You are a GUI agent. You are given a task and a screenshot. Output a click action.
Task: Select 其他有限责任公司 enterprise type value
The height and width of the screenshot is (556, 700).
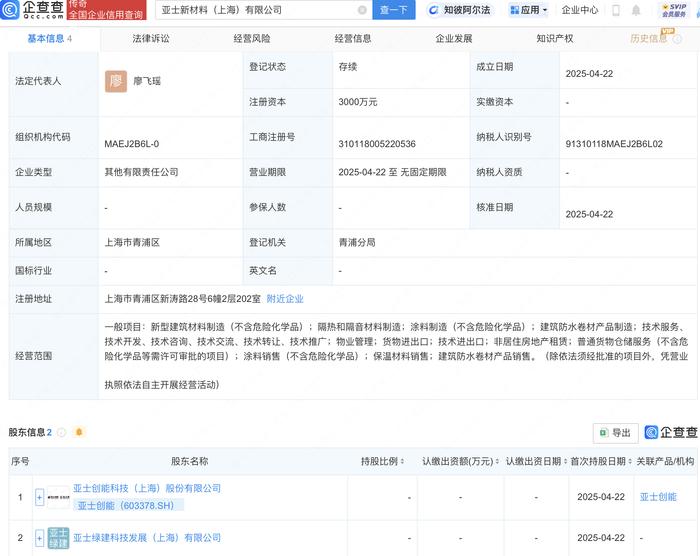(141, 172)
